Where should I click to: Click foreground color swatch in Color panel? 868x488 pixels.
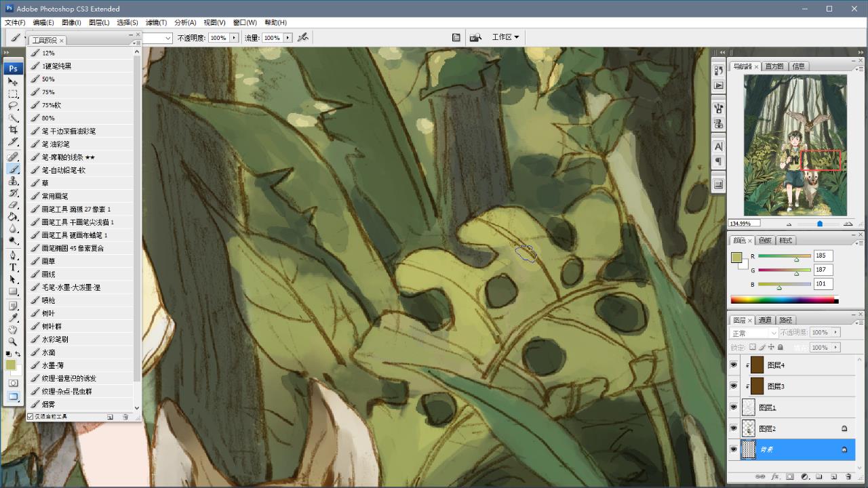pyautogui.click(x=736, y=258)
